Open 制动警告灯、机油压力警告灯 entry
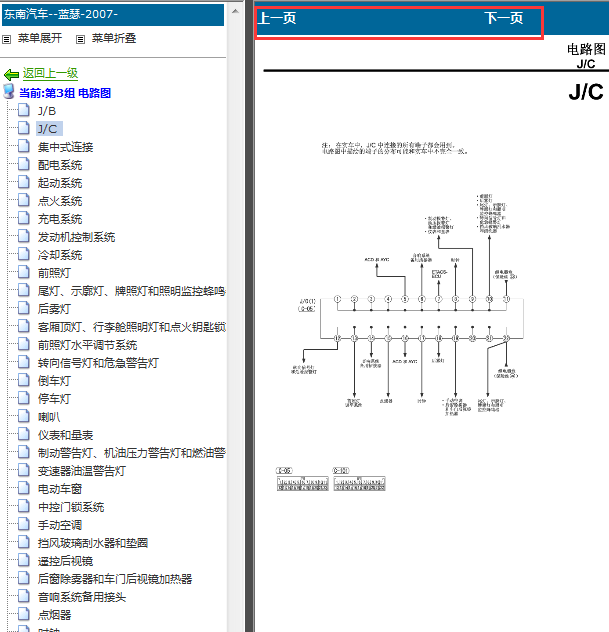Screen dimensions: 609x632 click(x=131, y=453)
